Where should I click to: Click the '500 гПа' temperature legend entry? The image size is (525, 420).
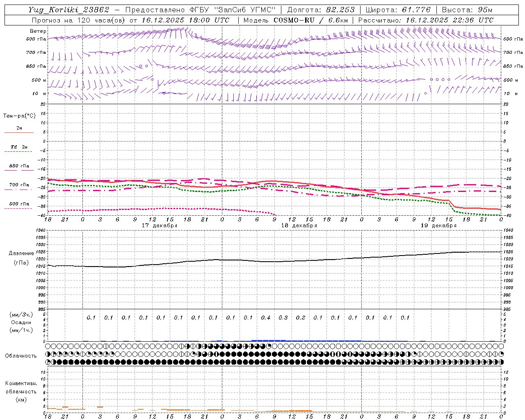tap(19, 204)
